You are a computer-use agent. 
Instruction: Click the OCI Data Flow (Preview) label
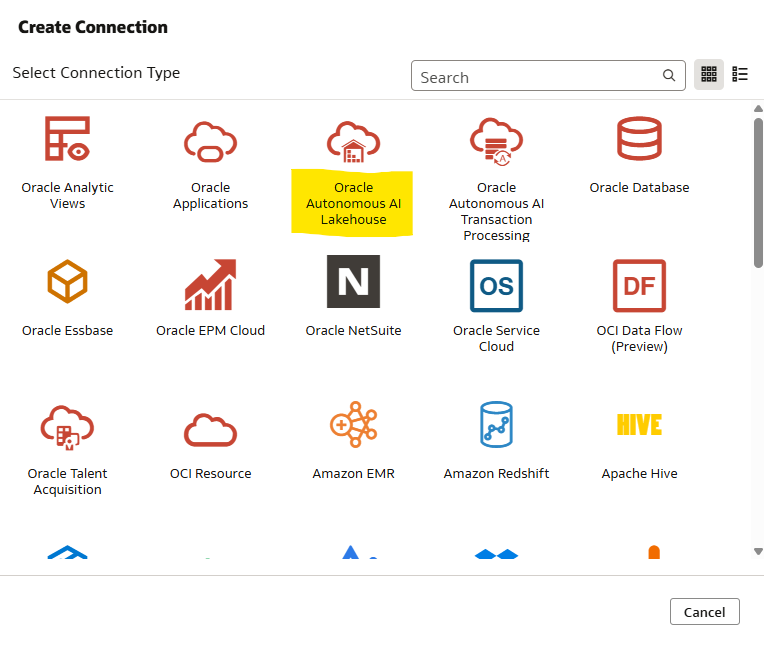pos(639,338)
